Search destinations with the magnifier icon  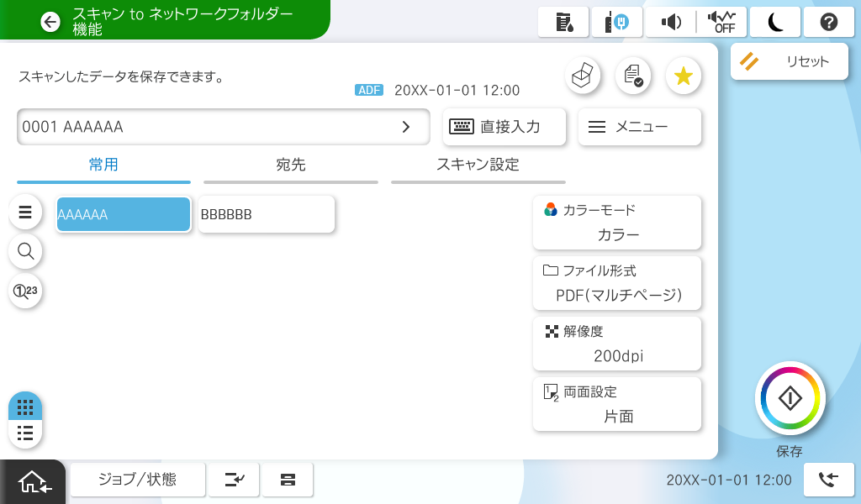point(25,250)
